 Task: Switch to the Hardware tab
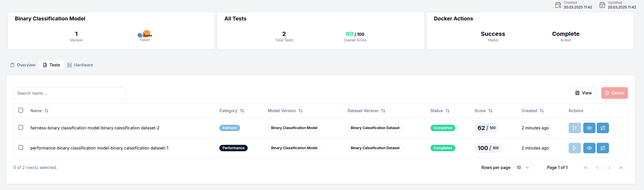(80, 65)
